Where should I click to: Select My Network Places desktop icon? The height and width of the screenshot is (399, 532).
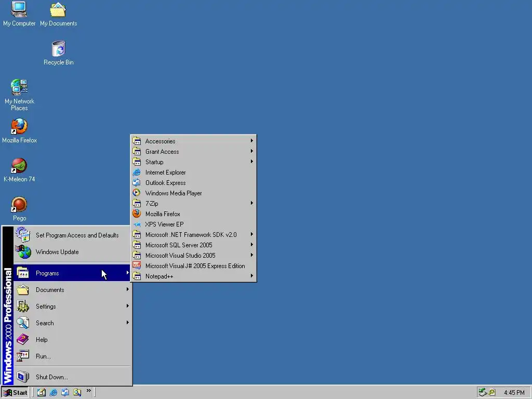point(19,95)
